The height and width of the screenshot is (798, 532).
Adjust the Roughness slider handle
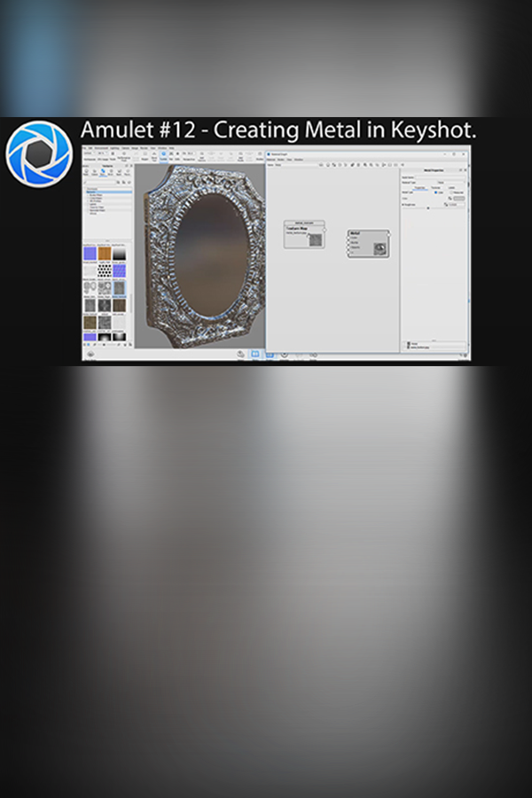428,208
